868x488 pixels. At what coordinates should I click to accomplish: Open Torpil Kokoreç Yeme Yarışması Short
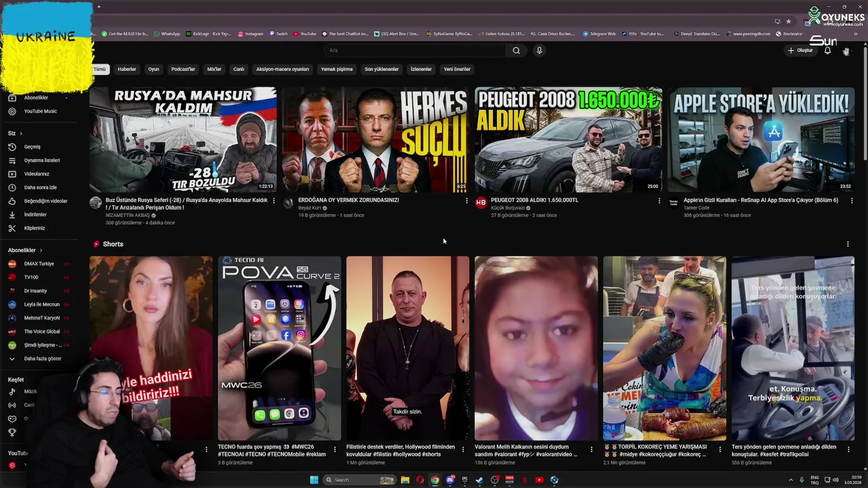[x=665, y=348]
